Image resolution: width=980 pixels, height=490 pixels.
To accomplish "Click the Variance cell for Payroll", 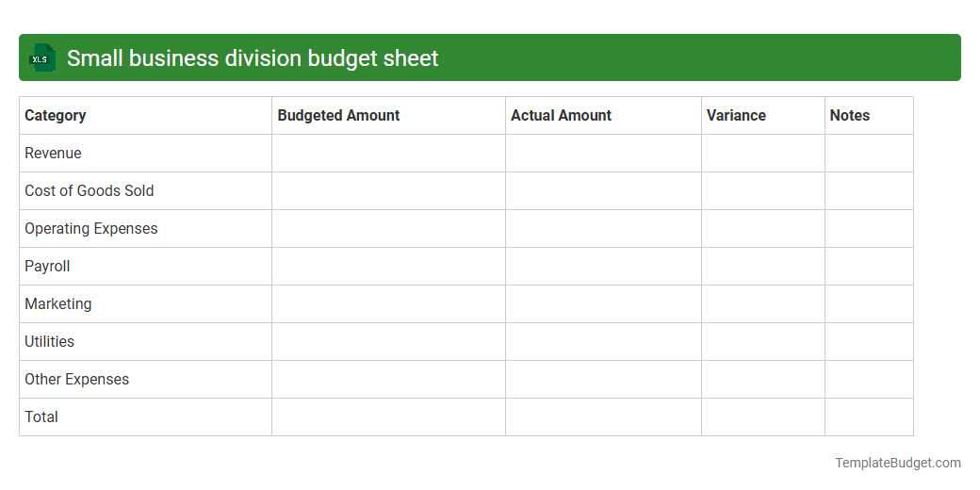I will 763,267.
